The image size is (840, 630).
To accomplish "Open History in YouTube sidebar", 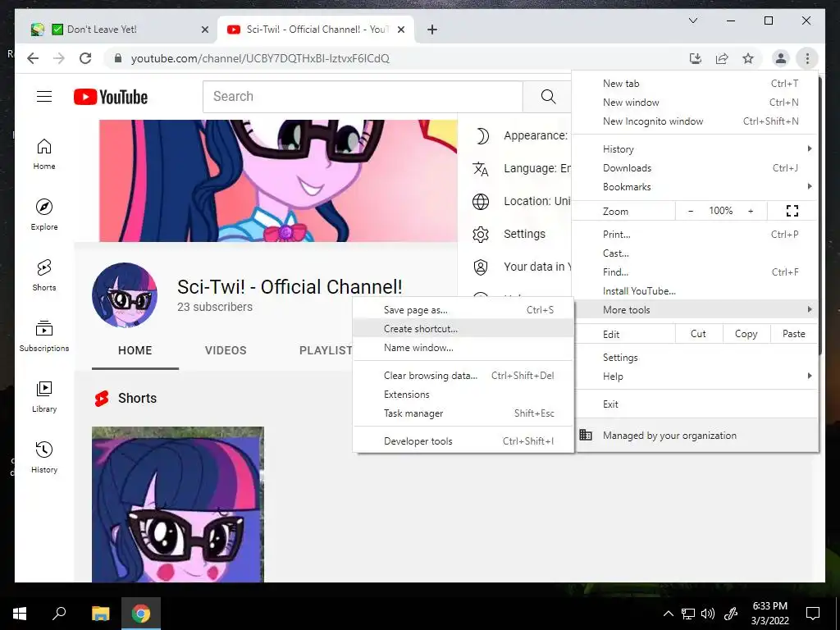I will pos(44,457).
